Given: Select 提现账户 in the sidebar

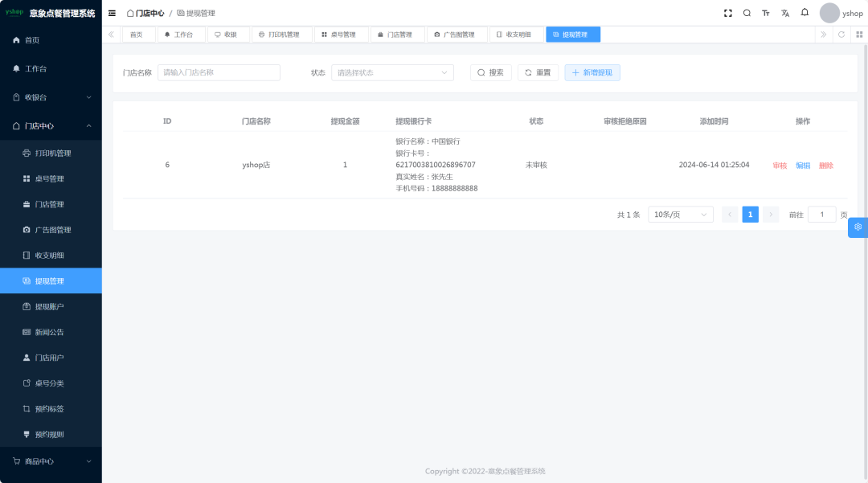Looking at the screenshot, I should [x=49, y=307].
